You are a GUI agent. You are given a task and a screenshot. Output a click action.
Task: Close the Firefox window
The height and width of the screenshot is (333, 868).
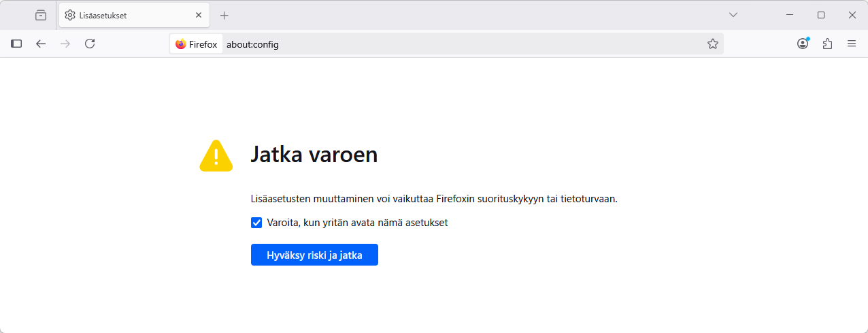[x=852, y=15]
